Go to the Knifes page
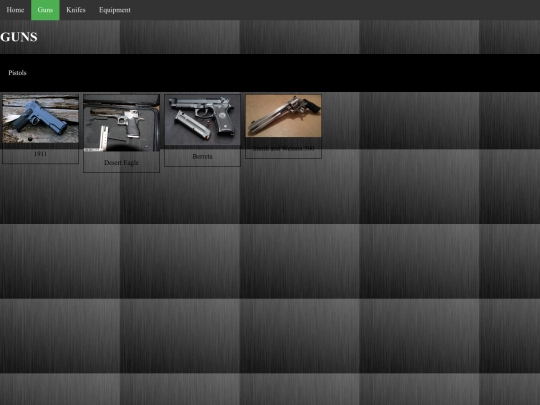Image resolution: width=540 pixels, height=405 pixels. 76,10
